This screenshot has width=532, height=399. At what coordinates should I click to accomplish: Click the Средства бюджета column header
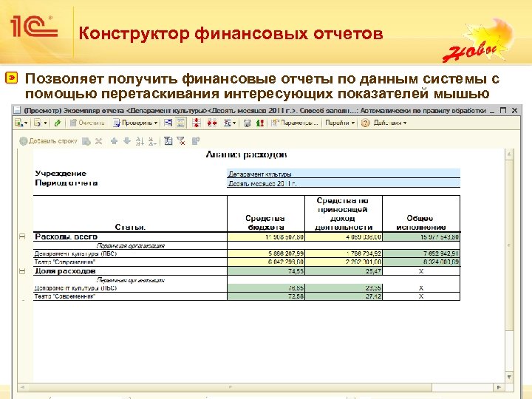(266, 214)
